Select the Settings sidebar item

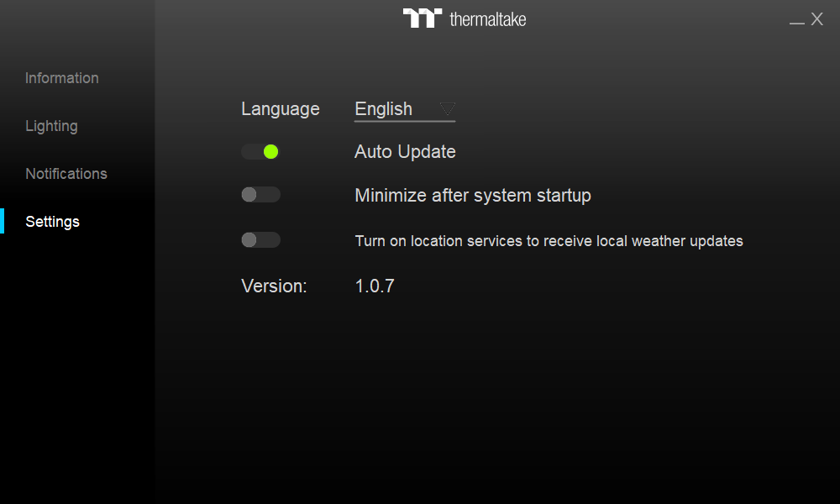pyautogui.click(x=52, y=222)
